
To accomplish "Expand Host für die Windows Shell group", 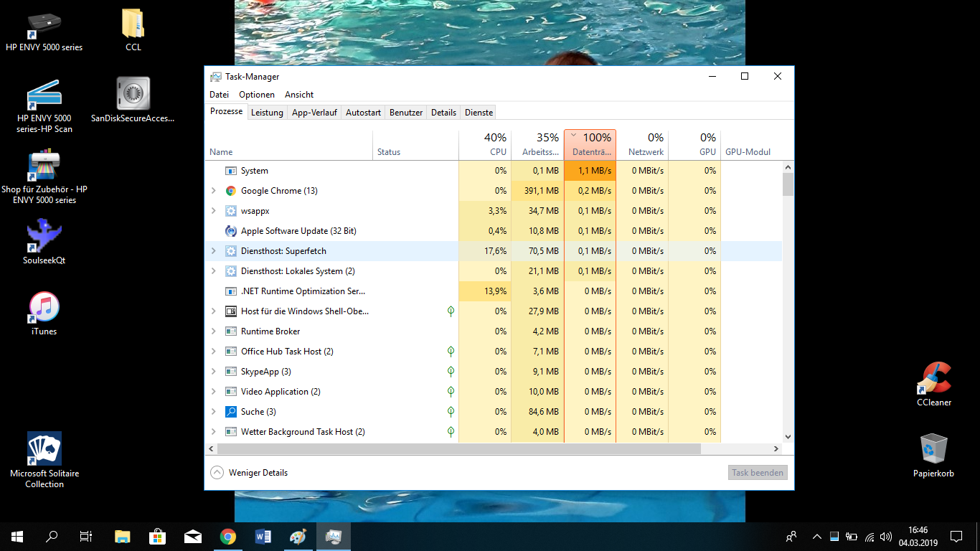I will 213,311.
